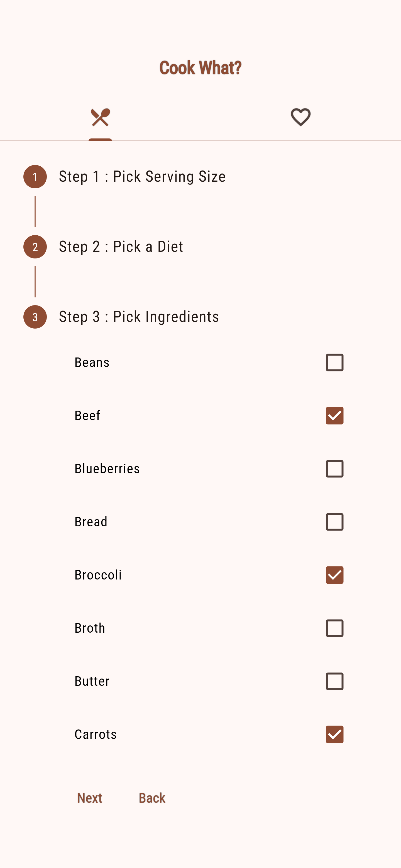
Task: Check the Butter ingredient box
Action: [334, 681]
